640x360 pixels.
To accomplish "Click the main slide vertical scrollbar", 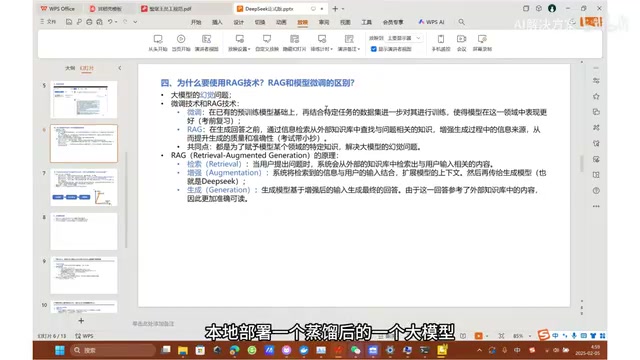I will pos(582,164).
